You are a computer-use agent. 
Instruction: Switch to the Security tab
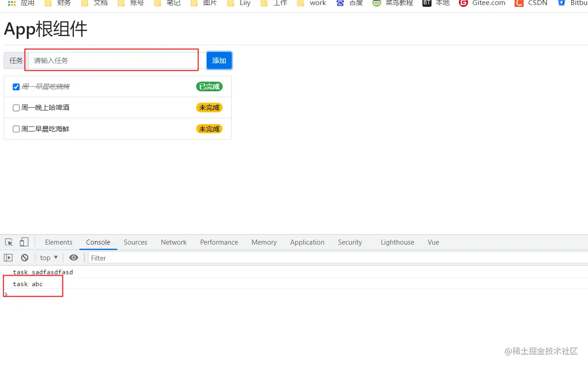click(x=350, y=242)
